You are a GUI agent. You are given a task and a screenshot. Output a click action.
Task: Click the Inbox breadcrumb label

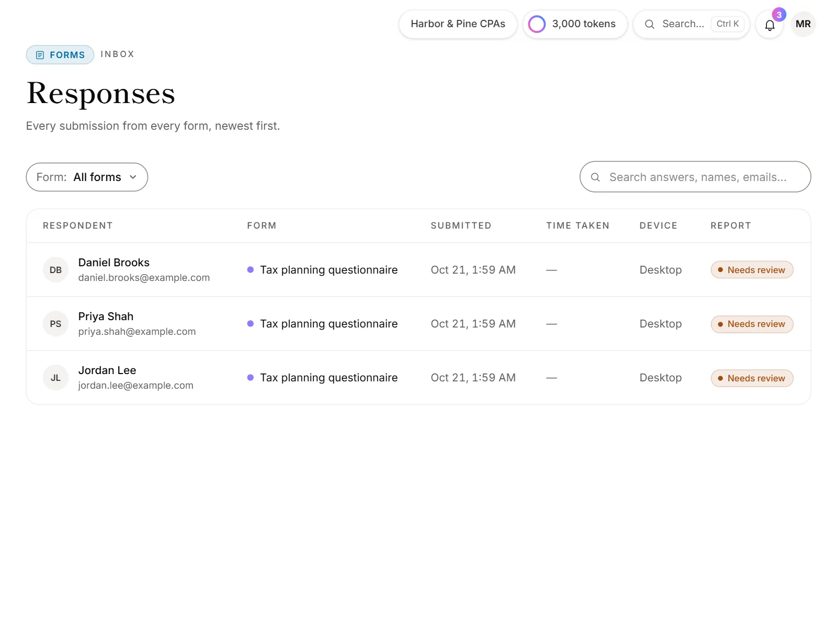[117, 54]
